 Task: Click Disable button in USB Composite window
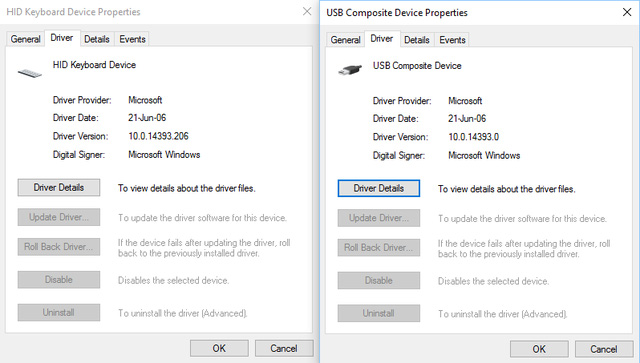click(379, 281)
